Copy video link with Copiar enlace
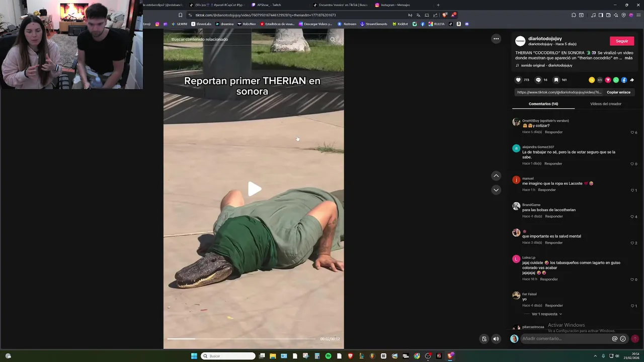644x362 pixels. 618,93
